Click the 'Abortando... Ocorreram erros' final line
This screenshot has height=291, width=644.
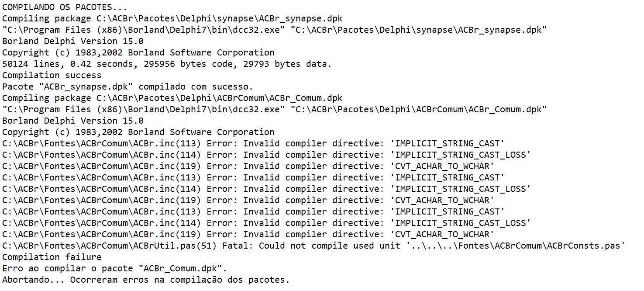(146, 280)
